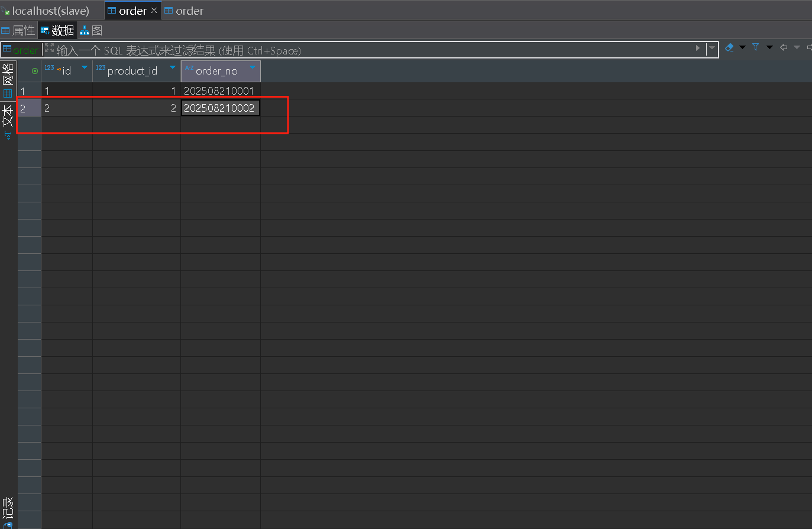Open the dropdown next to funnel icon
The width and height of the screenshot is (812, 529).
pos(769,47)
